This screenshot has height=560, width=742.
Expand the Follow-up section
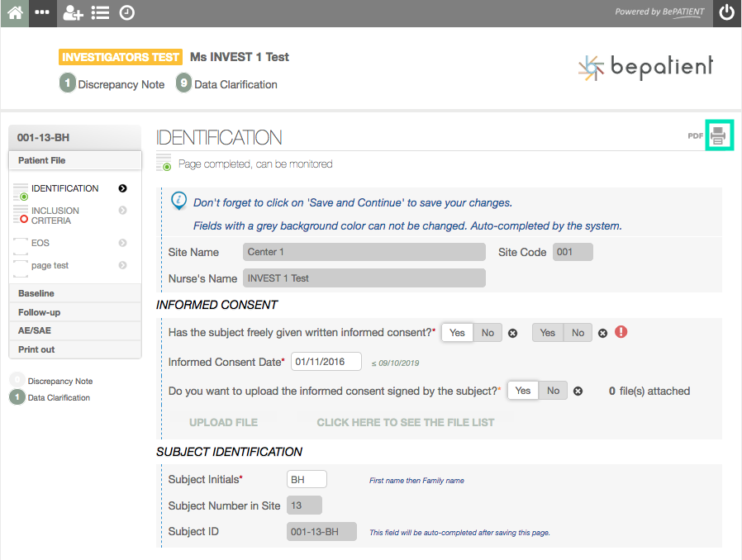[x=39, y=312]
